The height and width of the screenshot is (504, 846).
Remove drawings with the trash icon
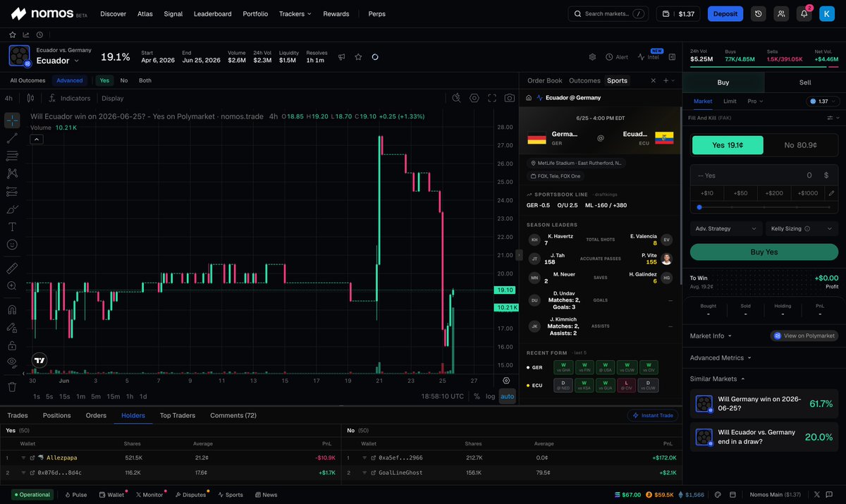(x=12, y=386)
